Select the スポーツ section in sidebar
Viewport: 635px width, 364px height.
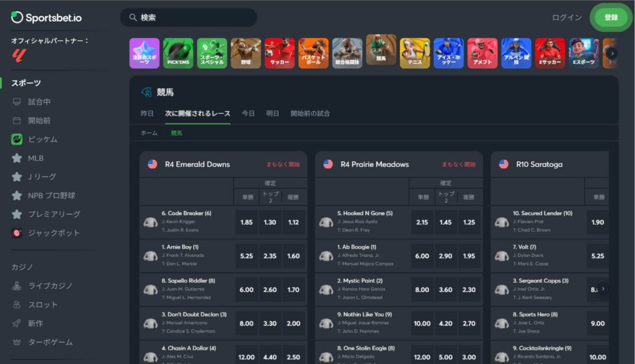[x=26, y=83]
